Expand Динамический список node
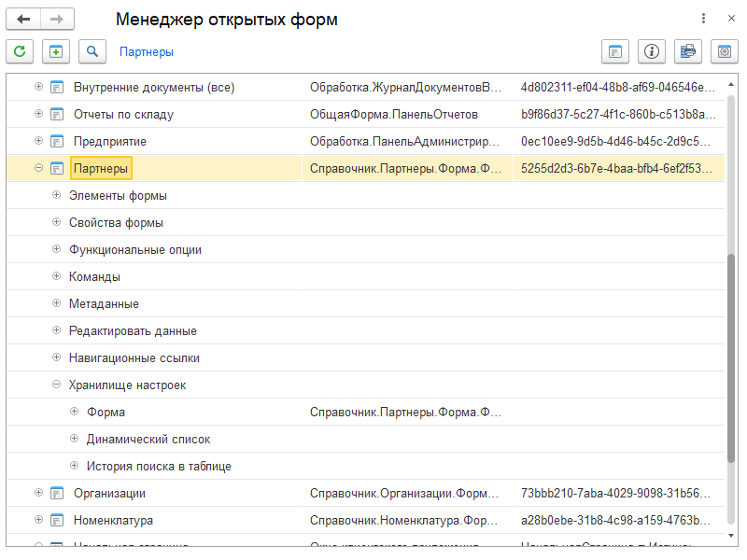The image size is (747, 560). 74,439
